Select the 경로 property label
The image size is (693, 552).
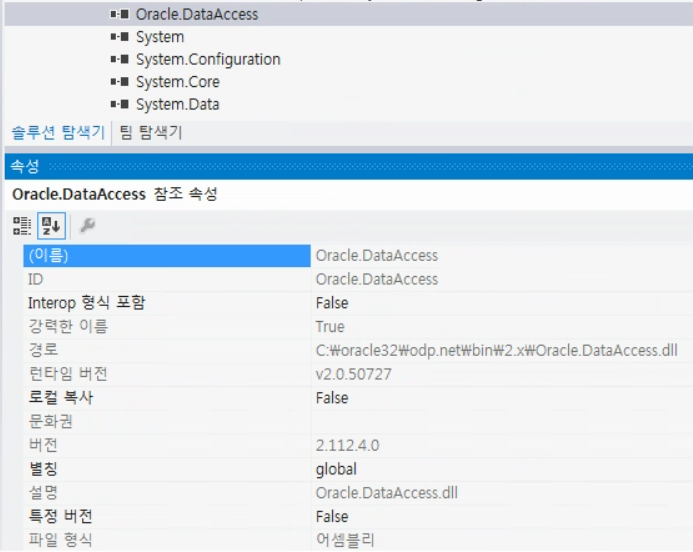click(x=43, y=350)
